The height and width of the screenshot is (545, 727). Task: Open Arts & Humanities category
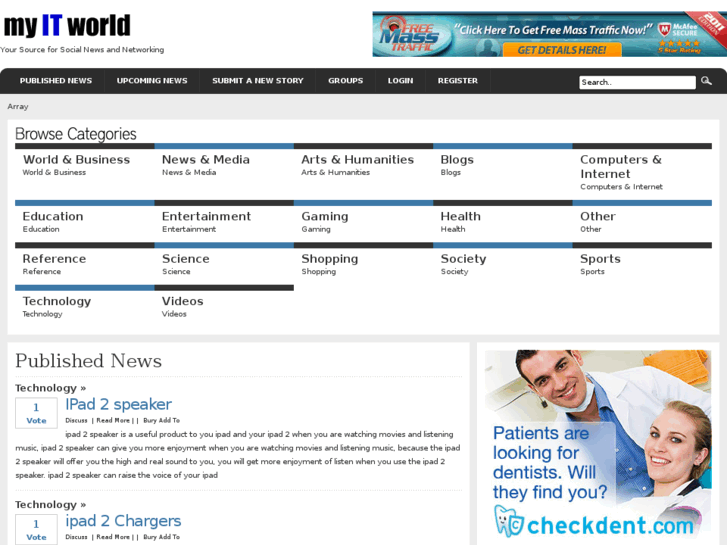[x=357, y=160]
